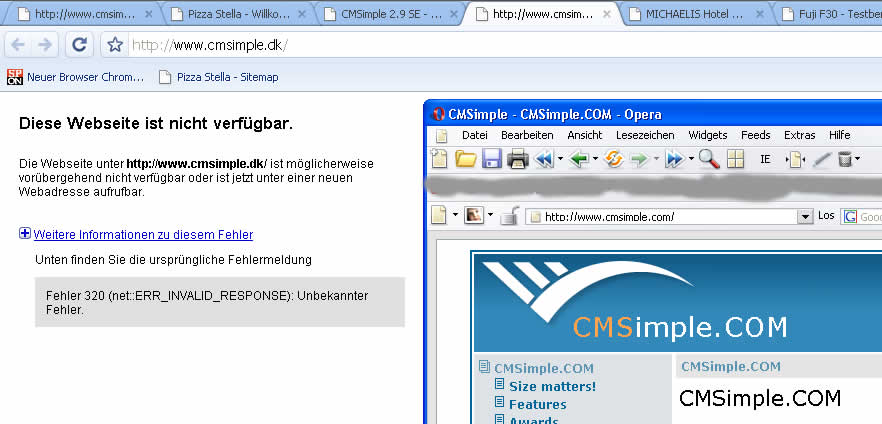
Task: Open the Lesezeichen menu in Opera
Action: 645,135
